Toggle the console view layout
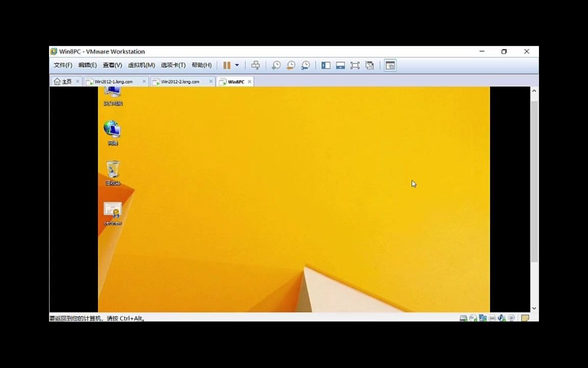The image size is (588, 368). pyautogui.click(x=390, y=65)
